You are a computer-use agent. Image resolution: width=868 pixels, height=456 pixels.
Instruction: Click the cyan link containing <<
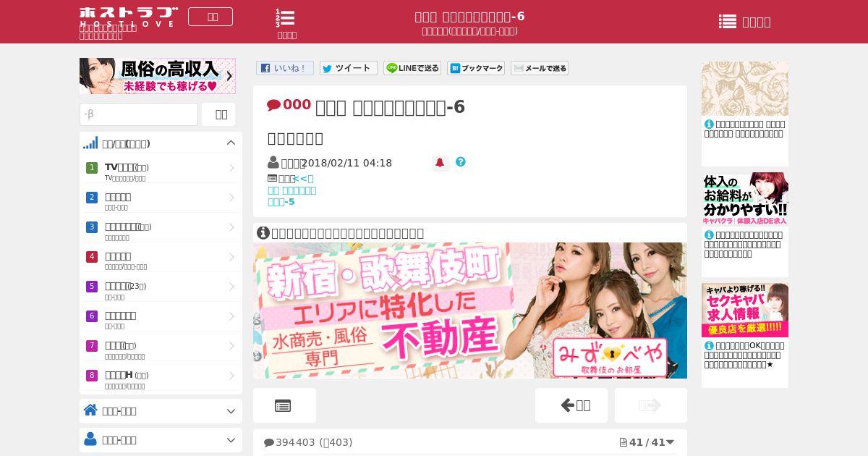click(x=304, y=179)
